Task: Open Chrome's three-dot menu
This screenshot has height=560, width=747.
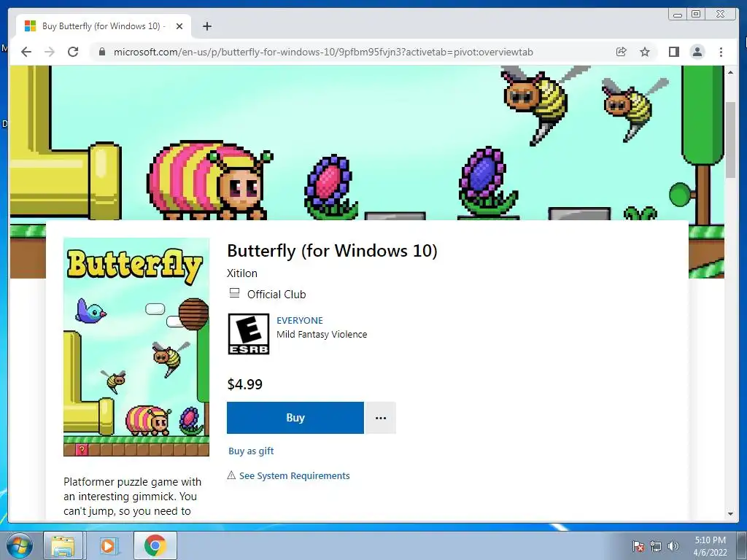Action: (x=721, y=52)
